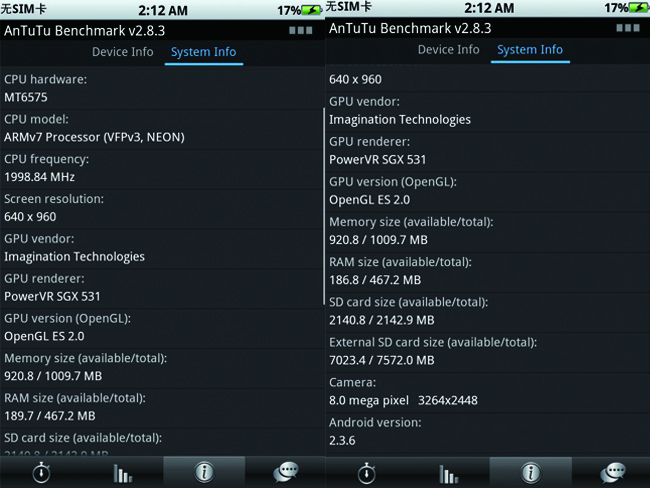Viewport: 650px width, 488px height.
Task: Tap AnTuTu Benchmark v2.8.3 title in right screen
Action: click(410, 28)
